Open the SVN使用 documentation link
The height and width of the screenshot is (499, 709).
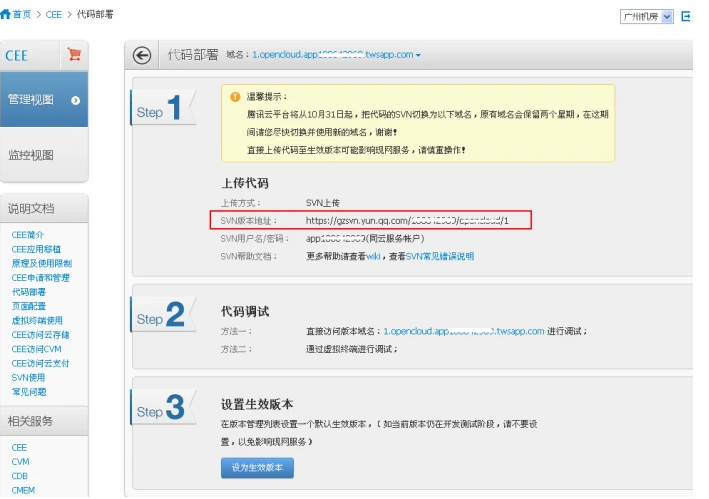(x=28, y=378)
